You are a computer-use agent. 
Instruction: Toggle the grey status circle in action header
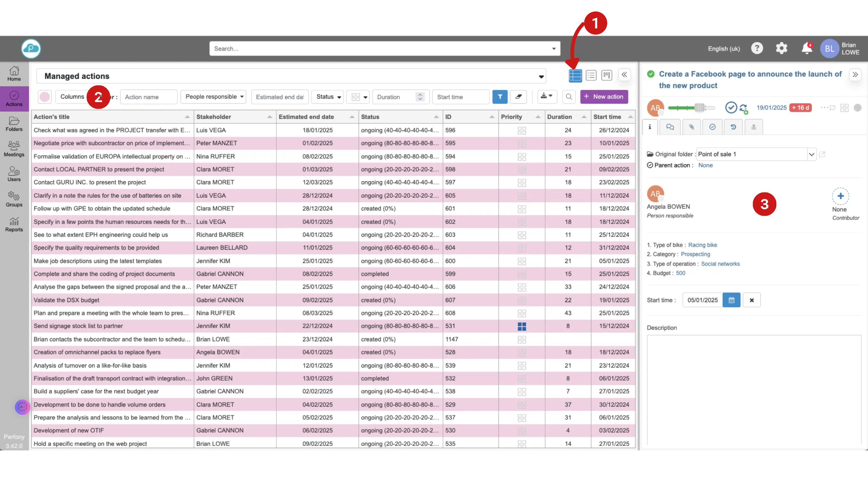pyautogui.click(x=857, y=108)
